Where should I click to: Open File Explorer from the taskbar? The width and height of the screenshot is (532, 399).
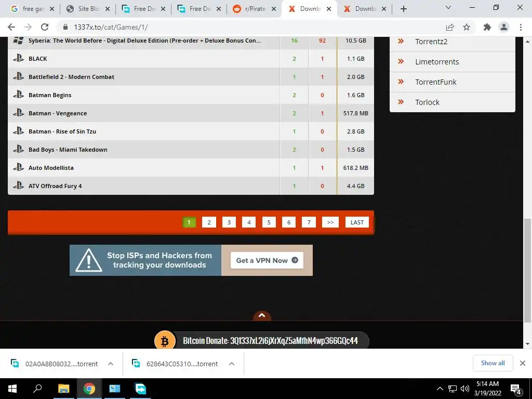coord(63,389)
